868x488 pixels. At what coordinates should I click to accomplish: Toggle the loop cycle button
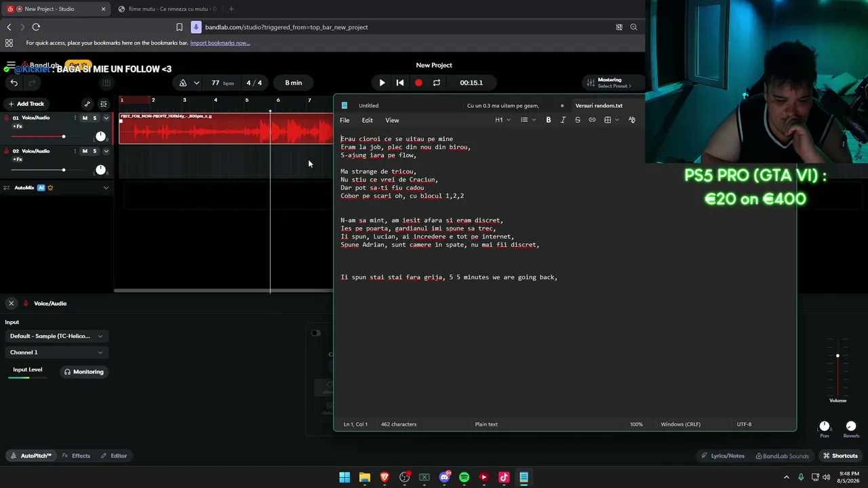tap(437, 83)
